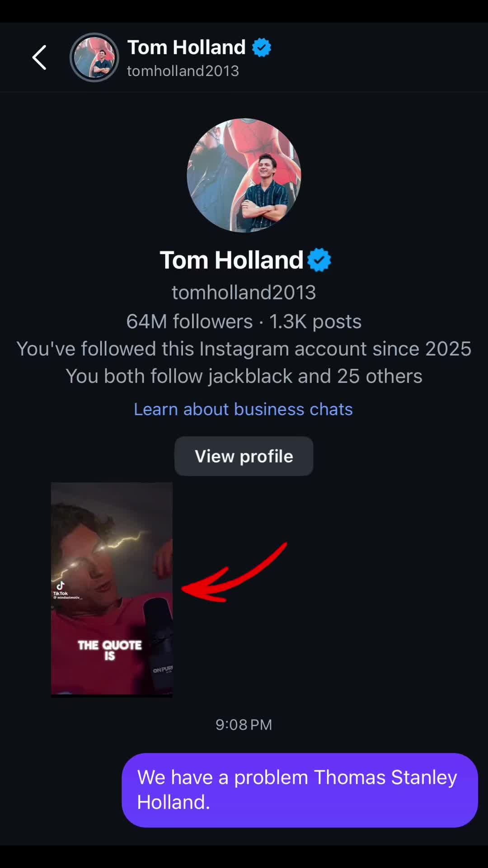Open the Learn about business chats link

[243, 409]
